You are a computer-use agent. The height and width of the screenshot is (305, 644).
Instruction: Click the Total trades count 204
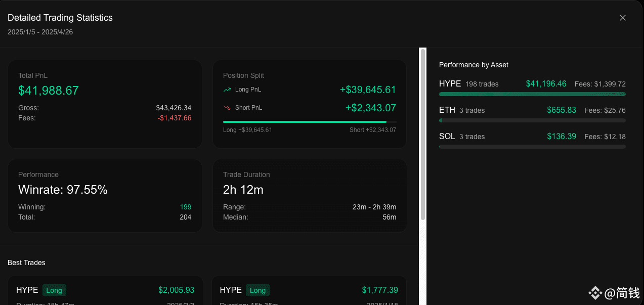(186, 217)
